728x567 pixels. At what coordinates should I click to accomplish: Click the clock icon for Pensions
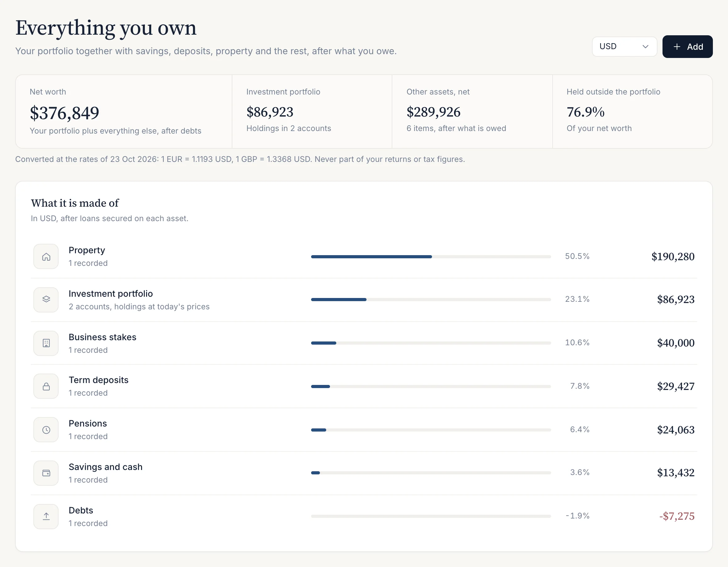46,430
